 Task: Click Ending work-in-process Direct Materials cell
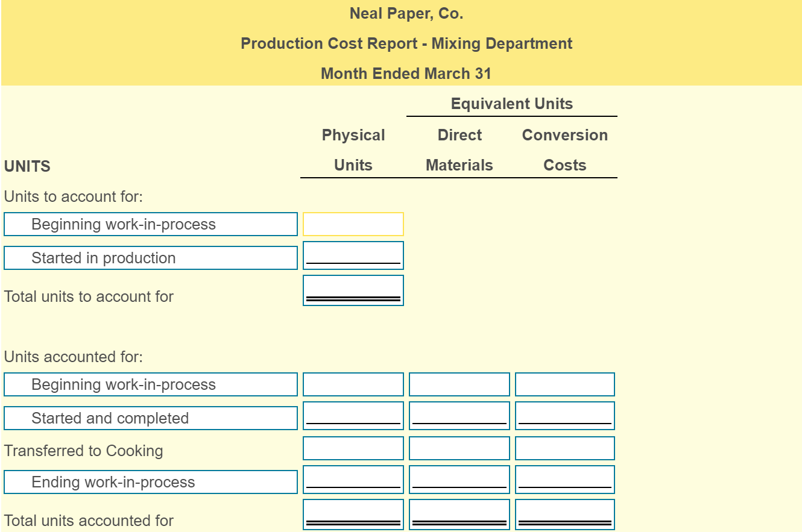[459, 480]
